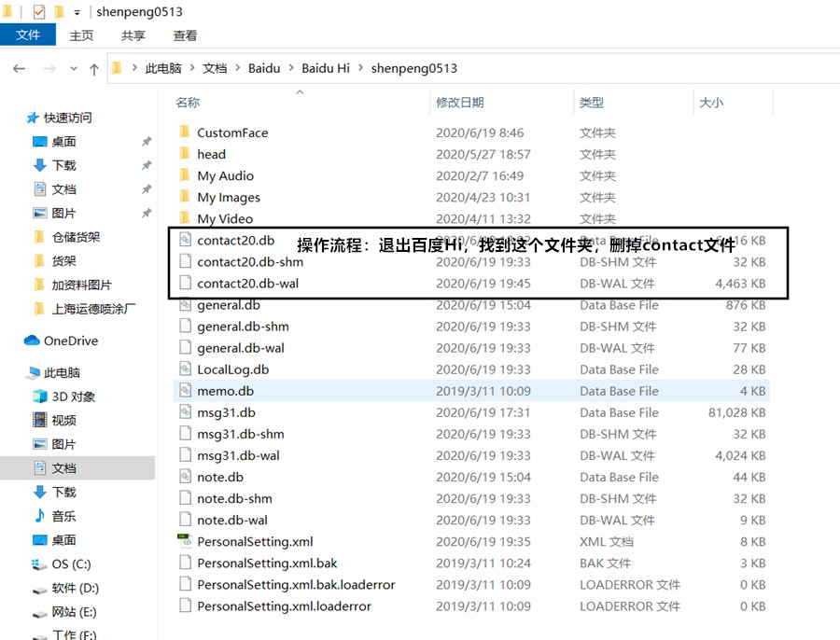Select the note.db-wal file name
The image size is (840, 640).
232,520
